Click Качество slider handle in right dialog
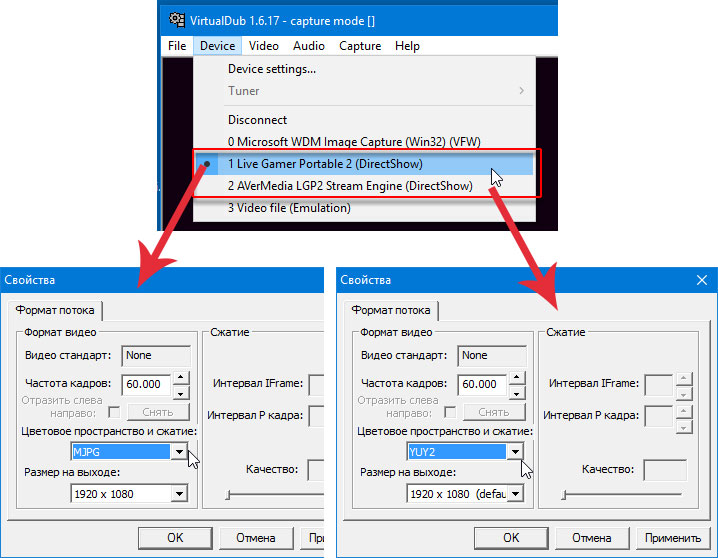The image size is (718, 558). click(x=564, y=495)
